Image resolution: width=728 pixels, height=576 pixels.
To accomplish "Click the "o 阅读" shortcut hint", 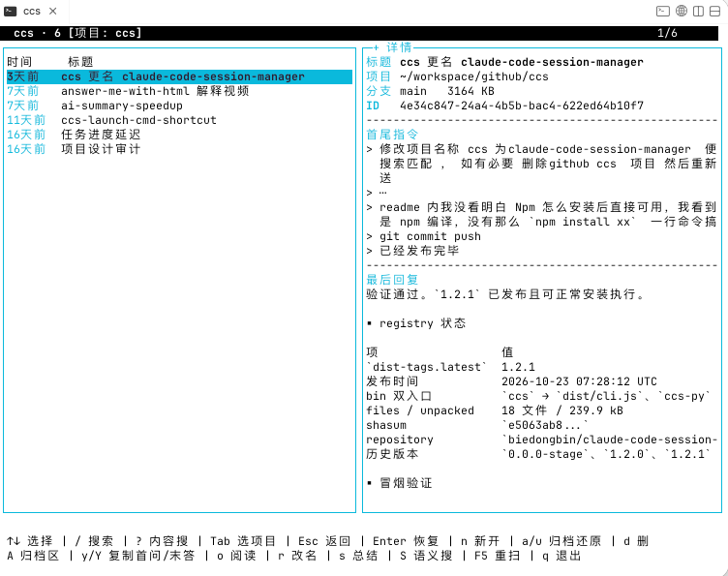I will coord(236,556).
